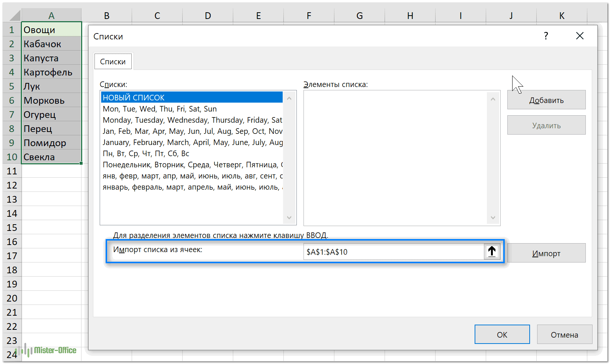This screenshot has width=610, height=364.
Task: Cancel with the Отмена button
Action: click(x=564, y=335)
